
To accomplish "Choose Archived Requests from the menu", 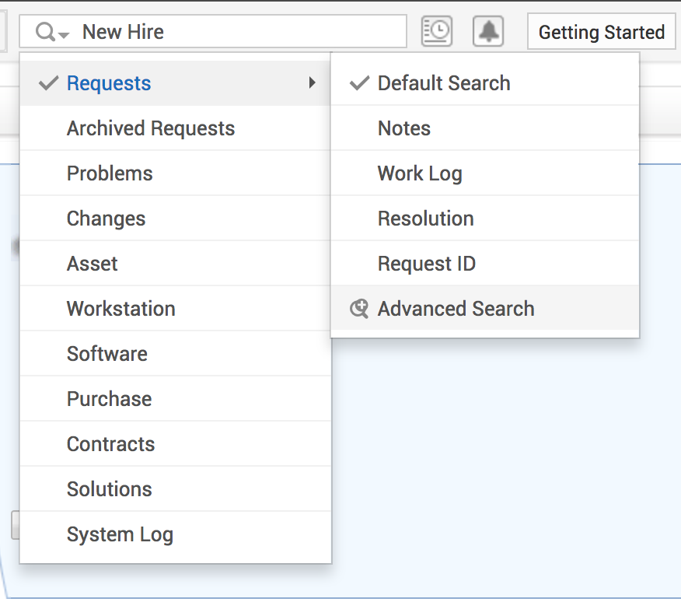I will coord(150,128).
